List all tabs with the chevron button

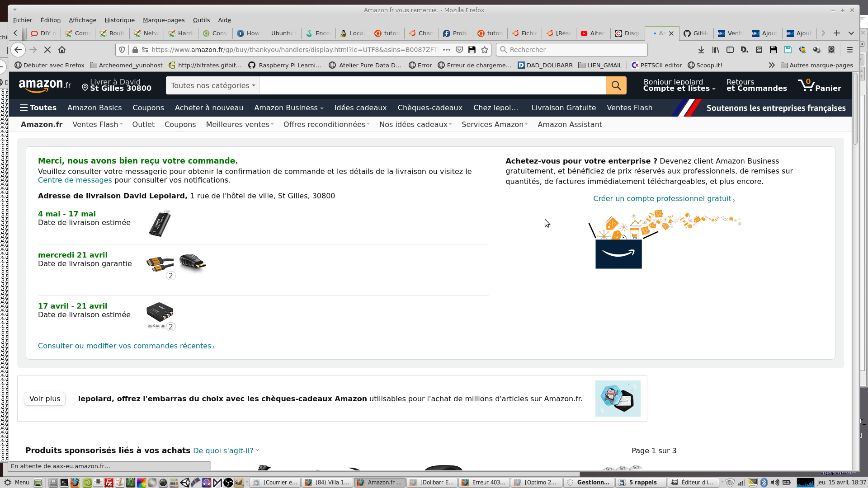point(851,33)
